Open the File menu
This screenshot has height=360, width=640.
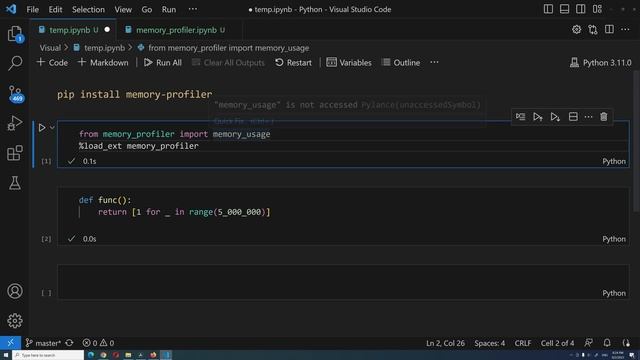tap(33, 9)
